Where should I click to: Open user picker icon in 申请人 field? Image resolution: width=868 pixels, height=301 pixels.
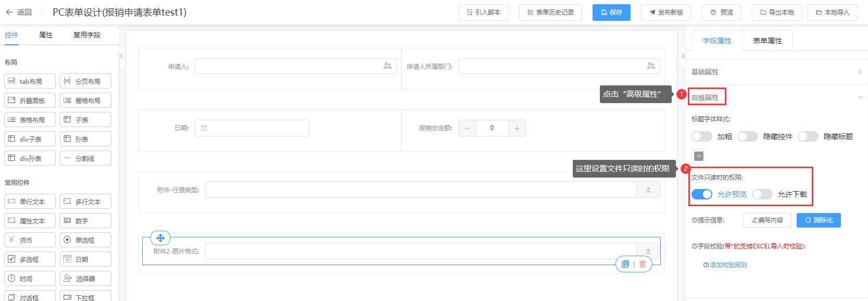[387, 66]
